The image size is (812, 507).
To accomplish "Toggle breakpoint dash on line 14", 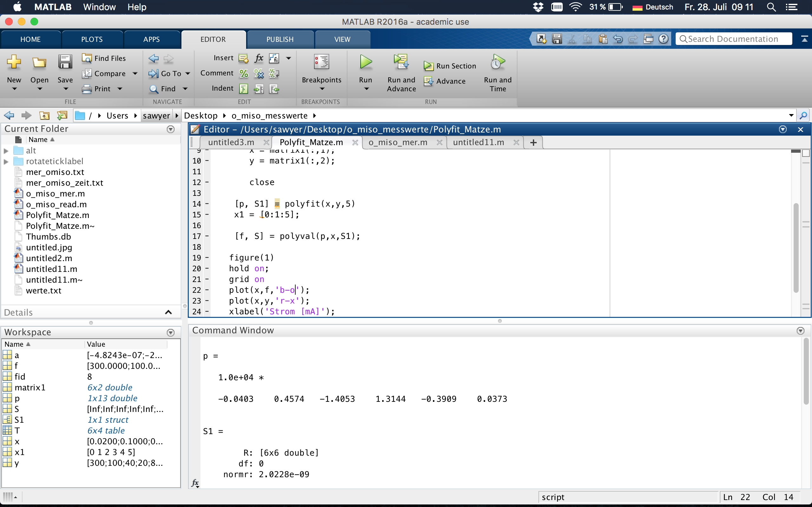I will point(207,204).
